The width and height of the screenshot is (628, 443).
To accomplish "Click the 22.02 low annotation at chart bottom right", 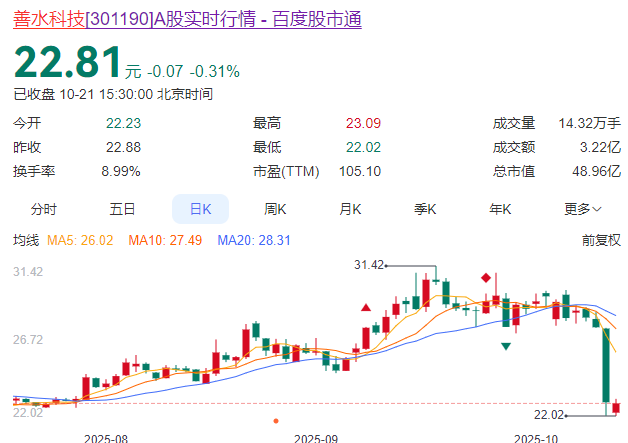I will click(549, 415).
